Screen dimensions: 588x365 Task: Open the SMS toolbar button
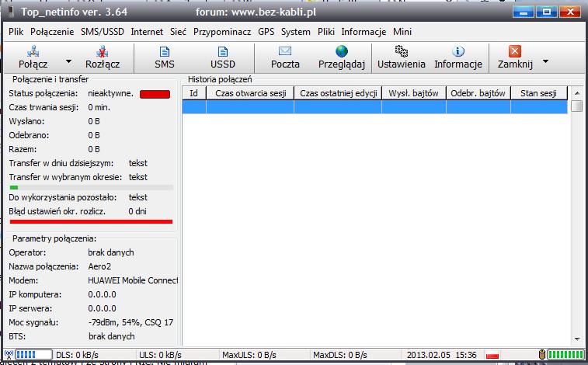(x=165, y=51)
